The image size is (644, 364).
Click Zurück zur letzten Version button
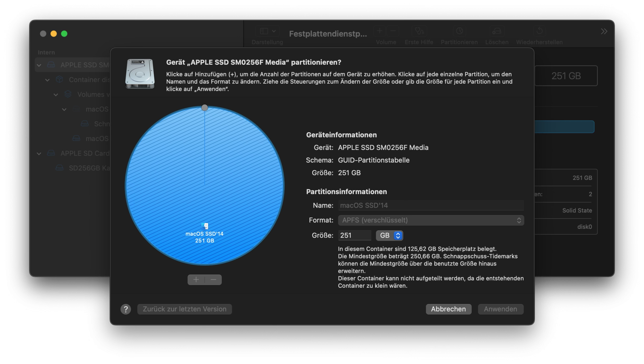(x=185, y=309)
